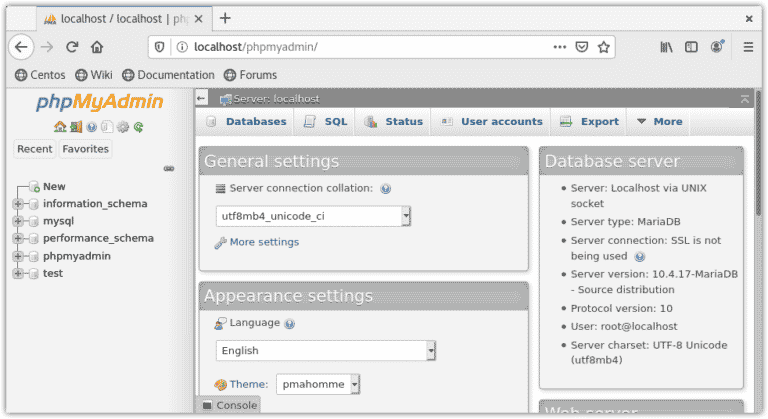This screenshot has width=768, height=419.
Task: Click help icon next to Language label
Action: tap(290, 324)
